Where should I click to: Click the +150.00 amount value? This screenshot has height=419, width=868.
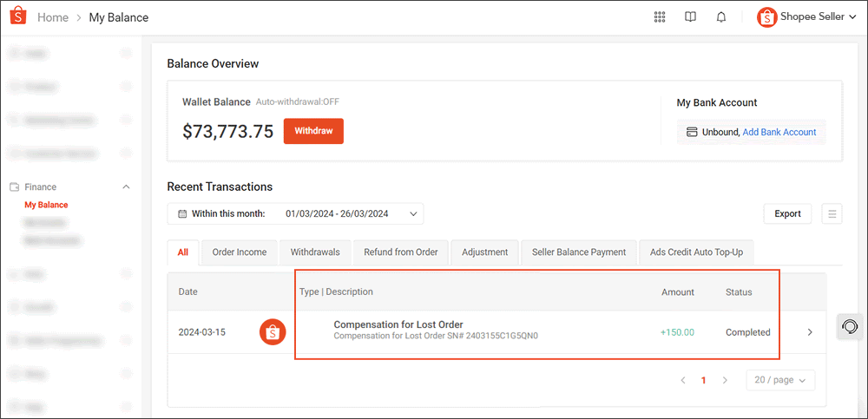click(x=677, y=332)
